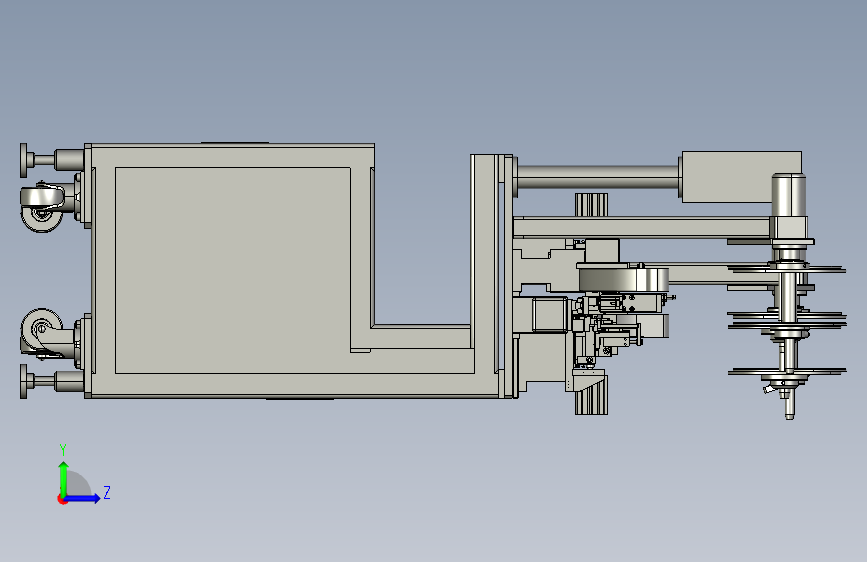Viewport: 867px width, 562px height.
Task: Select the large inner cabinet panel
Action: click(x=232, y=270)
